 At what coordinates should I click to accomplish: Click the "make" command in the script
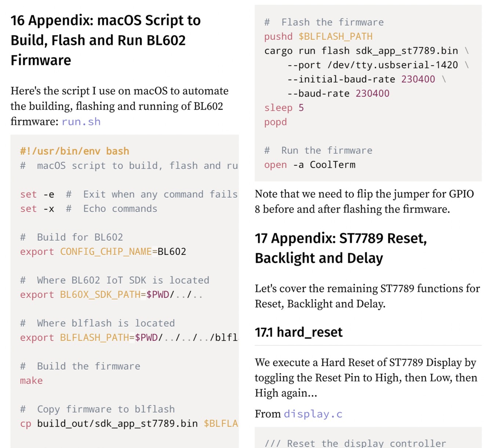(31, 381)
